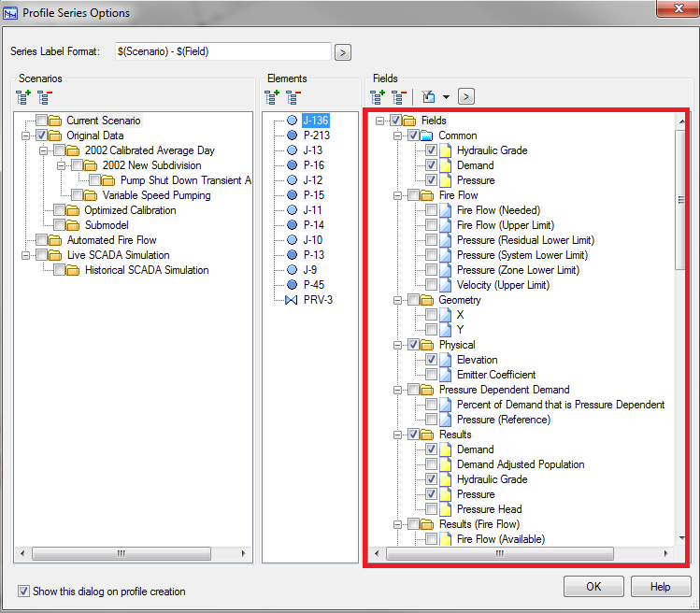Collapse the Fire Flow fields group

397,195
